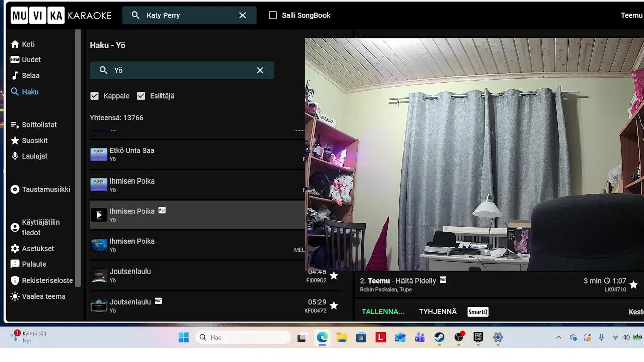Open volume speaker tray icon
Screen dimensions: 644x362
pos(626,337)
